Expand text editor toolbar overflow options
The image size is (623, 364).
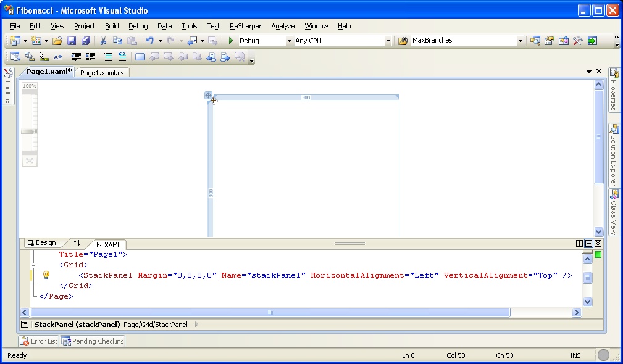tap(251, 60)
